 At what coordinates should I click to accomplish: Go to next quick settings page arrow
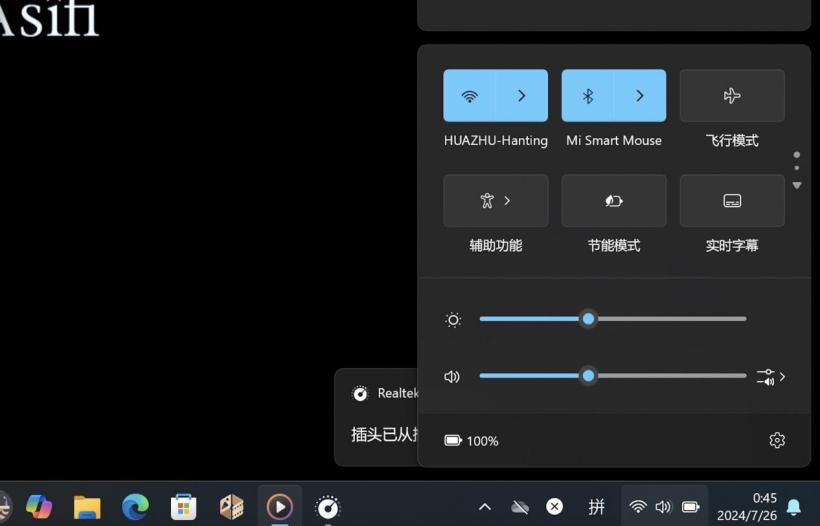pyautogui.click(x=797, y=186)
